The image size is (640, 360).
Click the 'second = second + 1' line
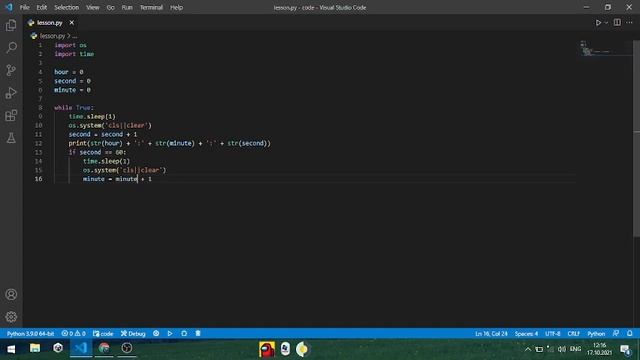tap(103, 134)
